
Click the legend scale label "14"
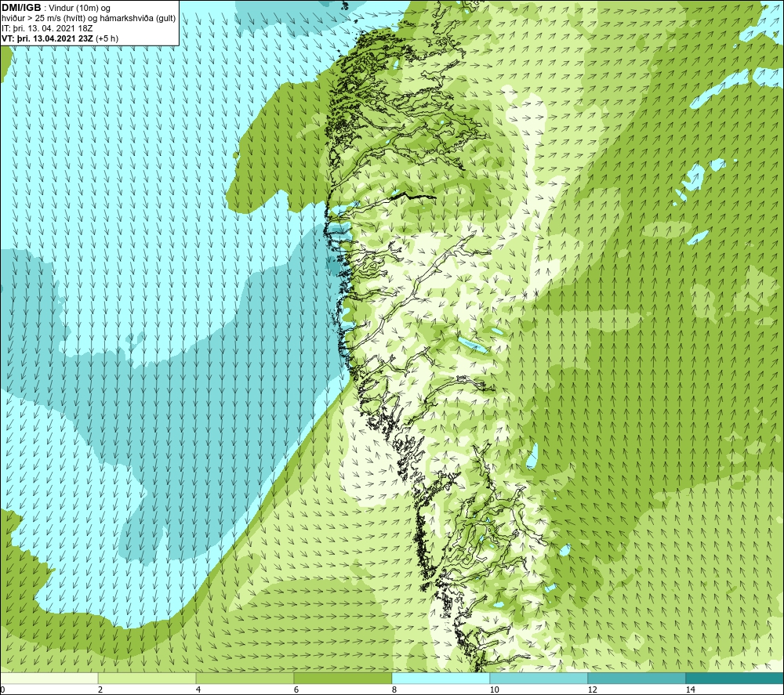tap(691, 690)
